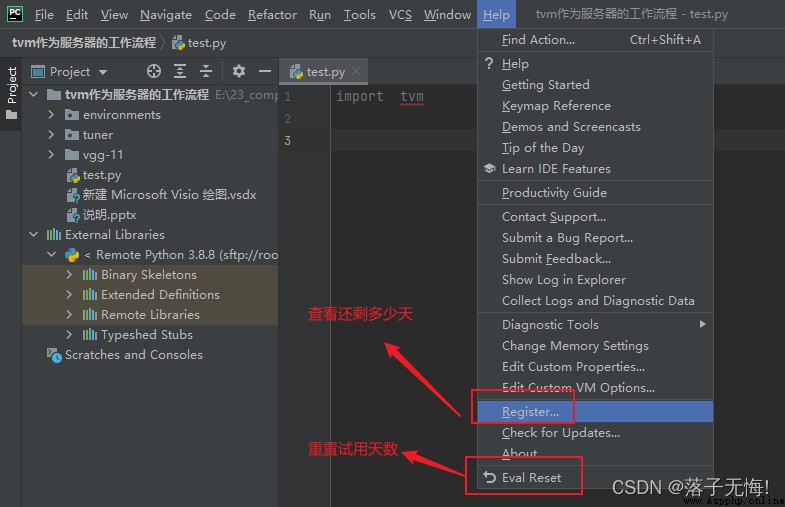Image resolution: width=785 pixels, height=507 pixels.
Task: Hide the Project panel with minus icon
Action: 265,72
